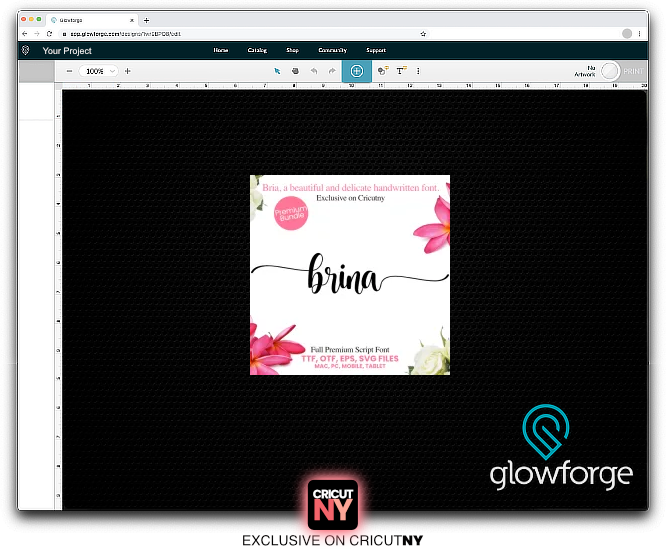Viewport: 666px width, 552px height.
Task: Zoom out with the minus button
Action: coord(69,71)
